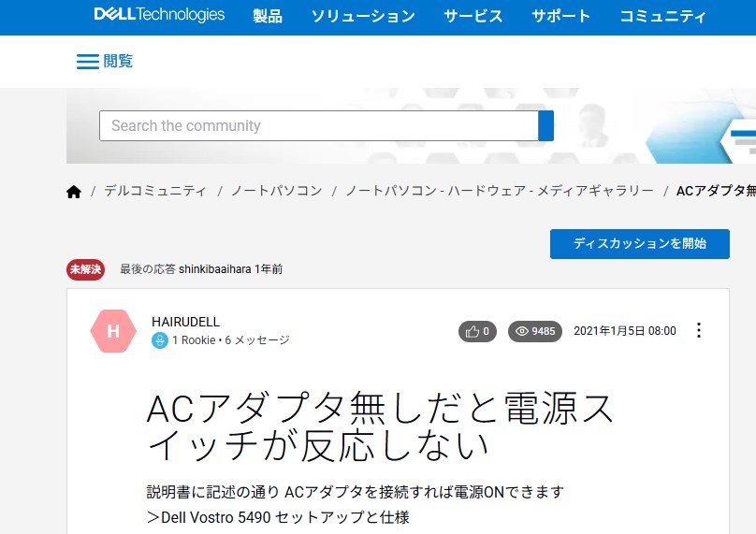756x534 pixels.
Task: Open the コミュニティ menu
Action: [663, 16]
